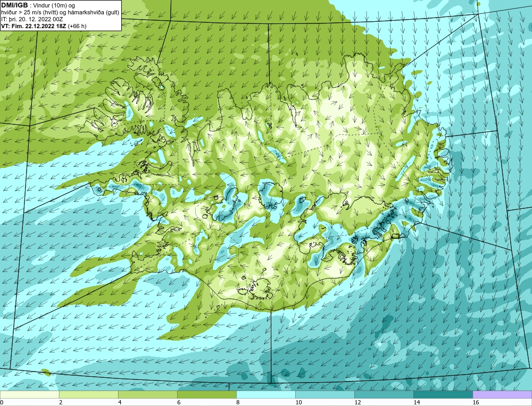532x406 pixels.
Task: Click the legend scale number '10'
Action: pos(298,402)
